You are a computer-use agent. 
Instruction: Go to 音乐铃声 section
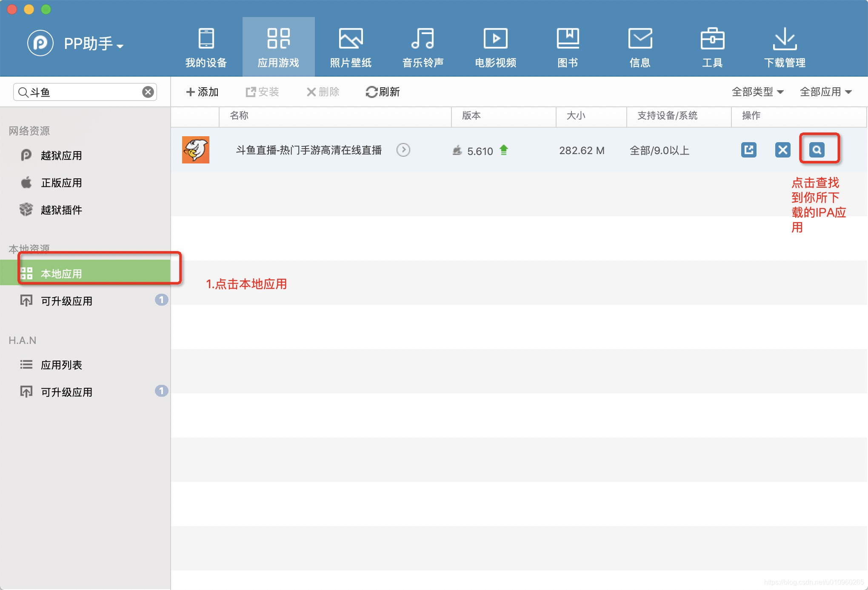pyautogui.click(x=423, y=48)
